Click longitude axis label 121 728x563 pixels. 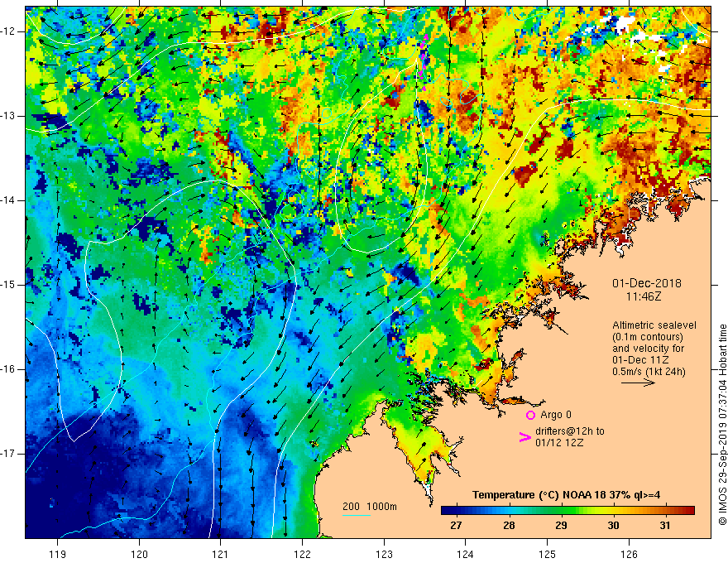(221, 554)
